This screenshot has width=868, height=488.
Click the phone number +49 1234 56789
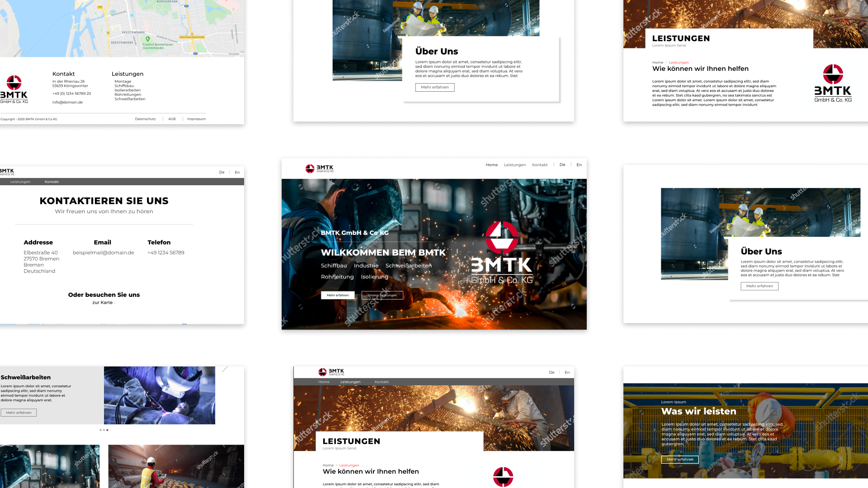pyautogui.click(x=166, y=253)
